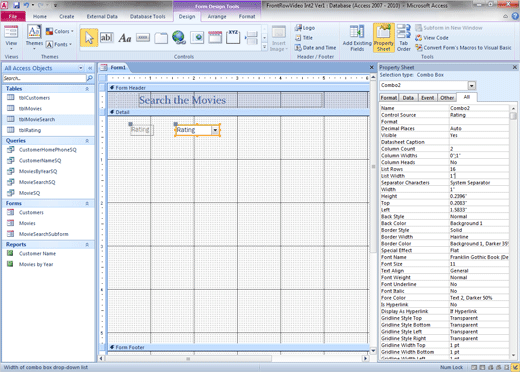Open the Database Tools tab
This screenshot has height=372, width=520.
coord(148,16)
